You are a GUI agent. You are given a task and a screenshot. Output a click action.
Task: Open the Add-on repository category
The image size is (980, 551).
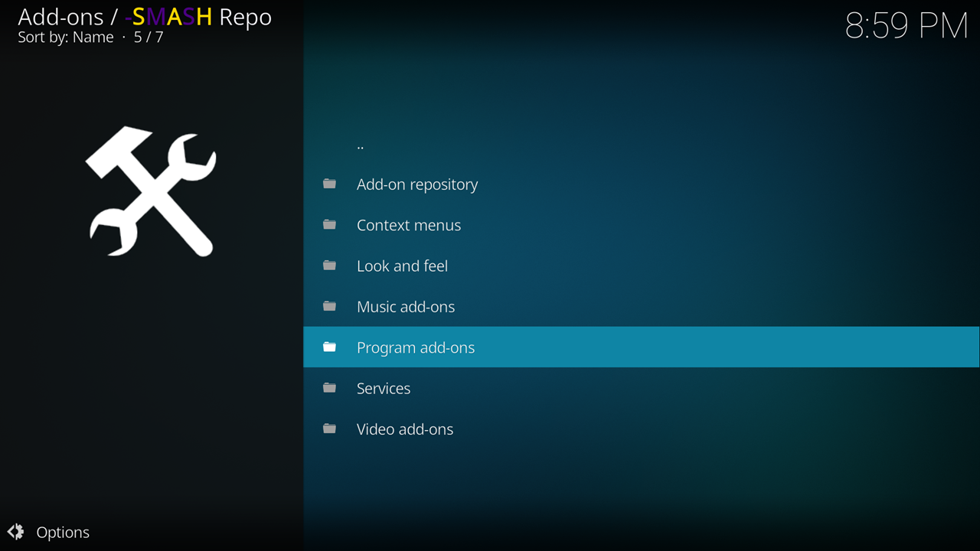(x=416, y=184)
